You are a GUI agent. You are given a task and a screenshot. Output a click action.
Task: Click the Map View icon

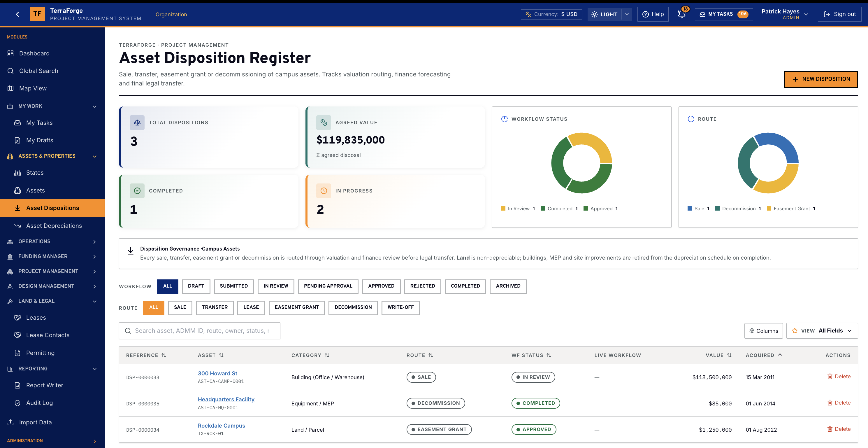click(x=10, y=88)
